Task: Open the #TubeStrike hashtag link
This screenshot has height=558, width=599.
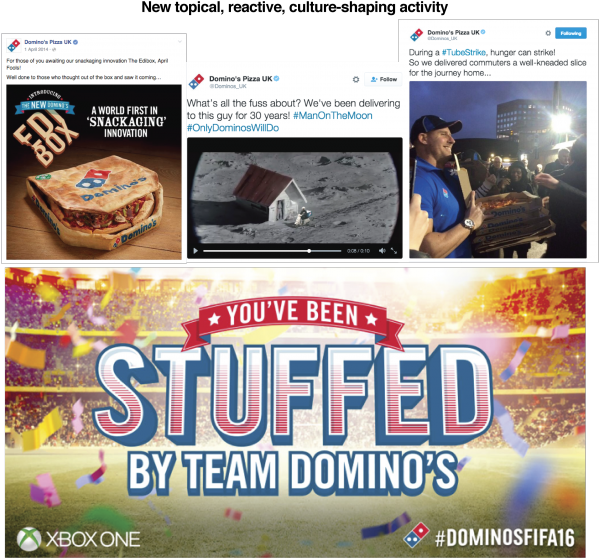Action: click(464, 52)
